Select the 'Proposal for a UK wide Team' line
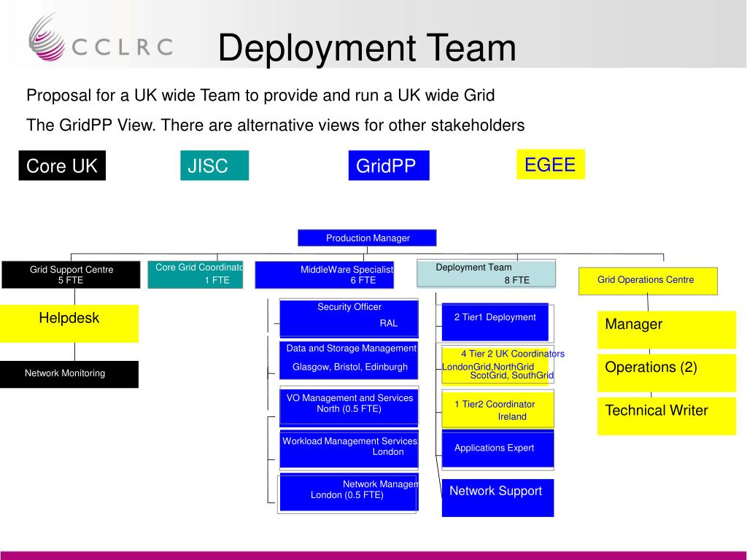The image size is (747, 560). click(260, 96)
